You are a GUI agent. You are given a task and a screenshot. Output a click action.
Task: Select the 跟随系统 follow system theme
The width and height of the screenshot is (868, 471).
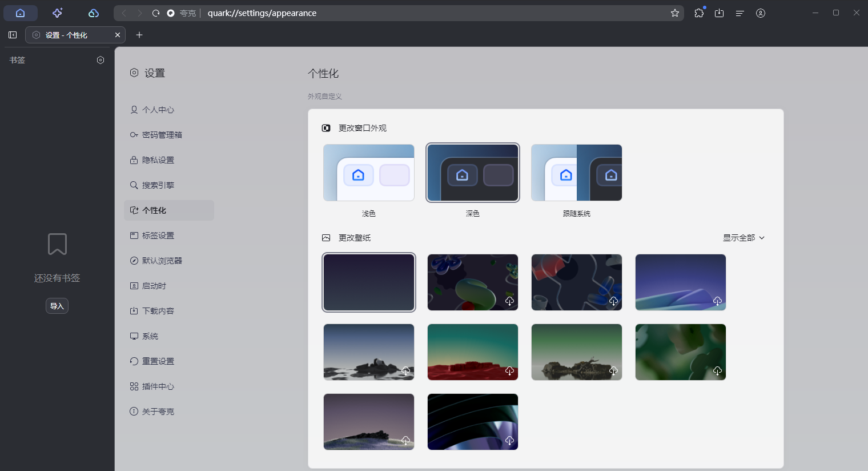tap(576, 173)
